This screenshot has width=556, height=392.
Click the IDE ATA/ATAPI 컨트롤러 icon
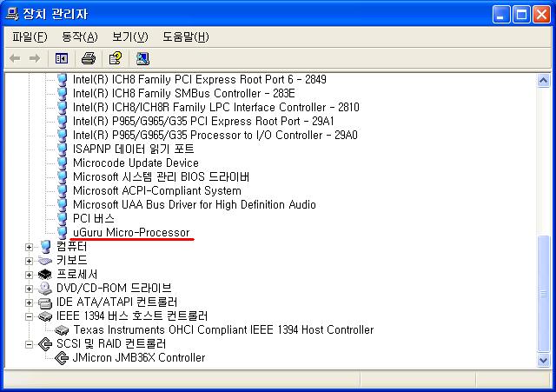pos(45,302)
